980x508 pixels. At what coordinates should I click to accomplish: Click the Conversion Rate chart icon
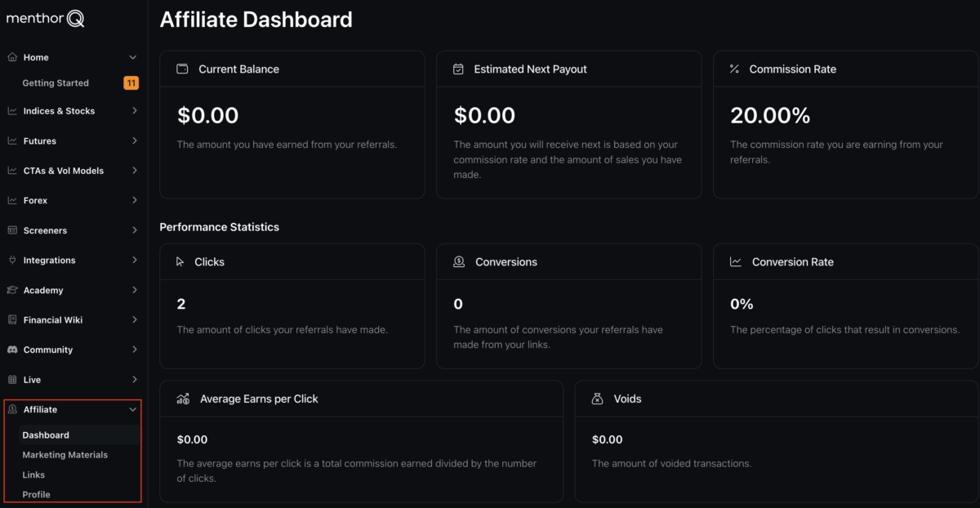coord(736,261)
